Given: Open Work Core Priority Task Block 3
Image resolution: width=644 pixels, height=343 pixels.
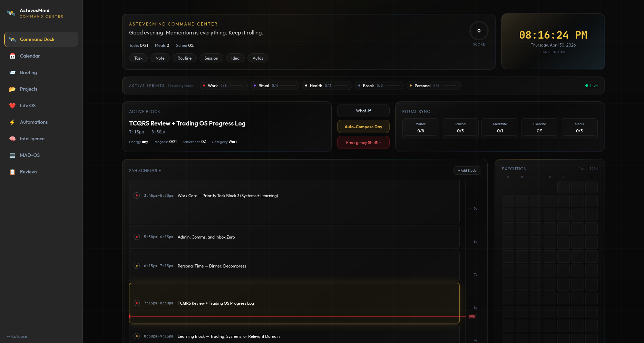Looking at the screenshot, I should point(294,202).
